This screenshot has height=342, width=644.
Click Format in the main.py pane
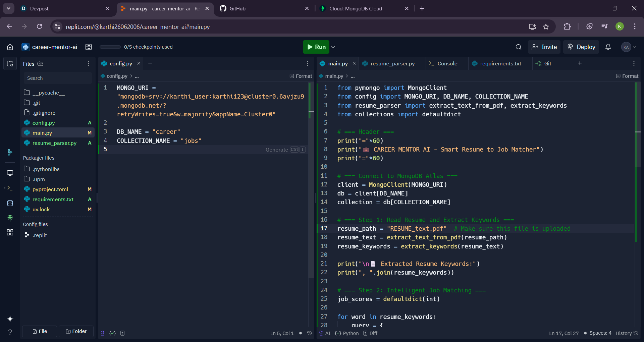(627, 76)
